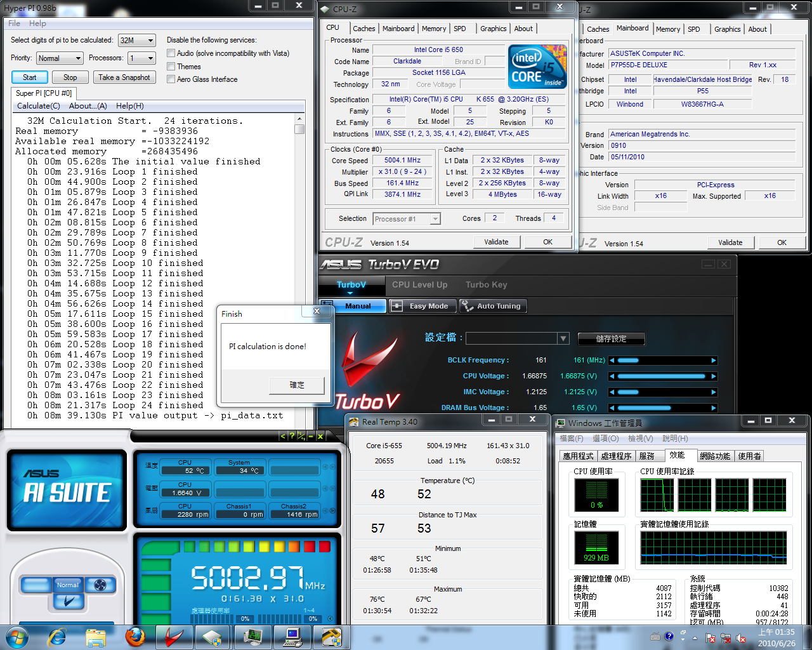Screen dimensions: 812x650
Task: Open Graphics tab in front CPU-Z window
Action: pos(493,29)
